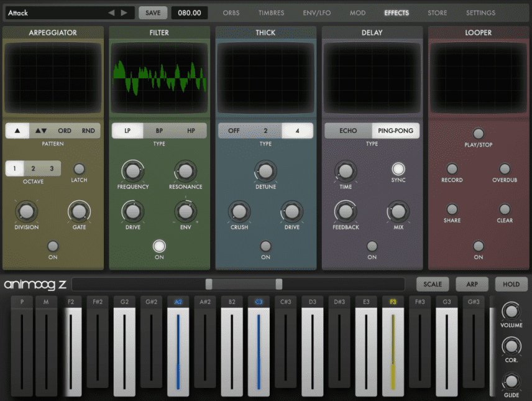This screenshot has width=532, height=401.
Task: Click the filter Resonance knob
Action: point(186,171)
